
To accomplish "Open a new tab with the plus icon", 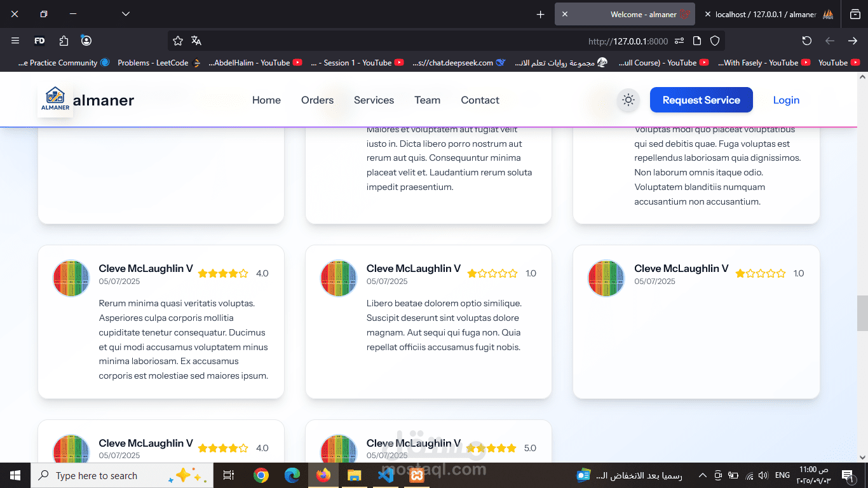I will pyautogui.click(x=540, y=14).
